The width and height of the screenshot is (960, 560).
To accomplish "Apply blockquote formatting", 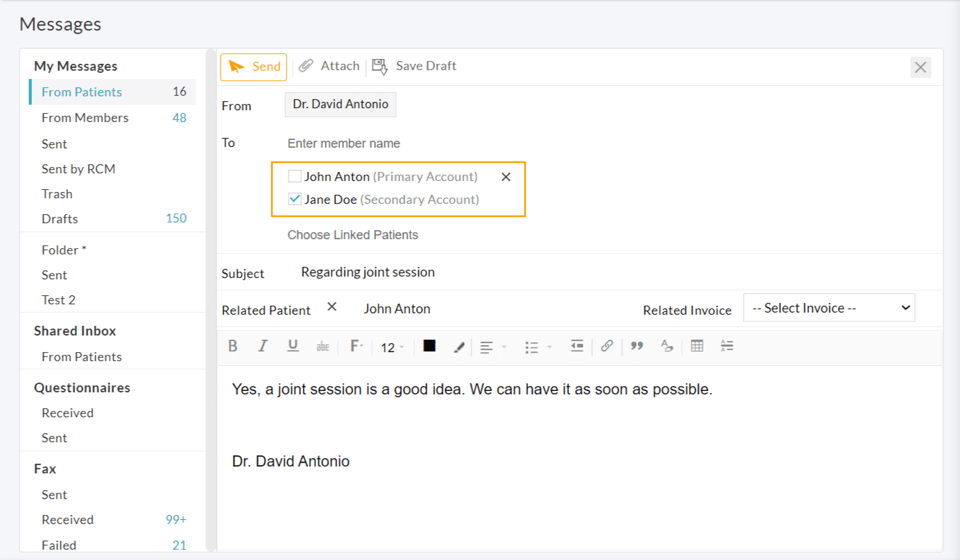I will point(636,346).
